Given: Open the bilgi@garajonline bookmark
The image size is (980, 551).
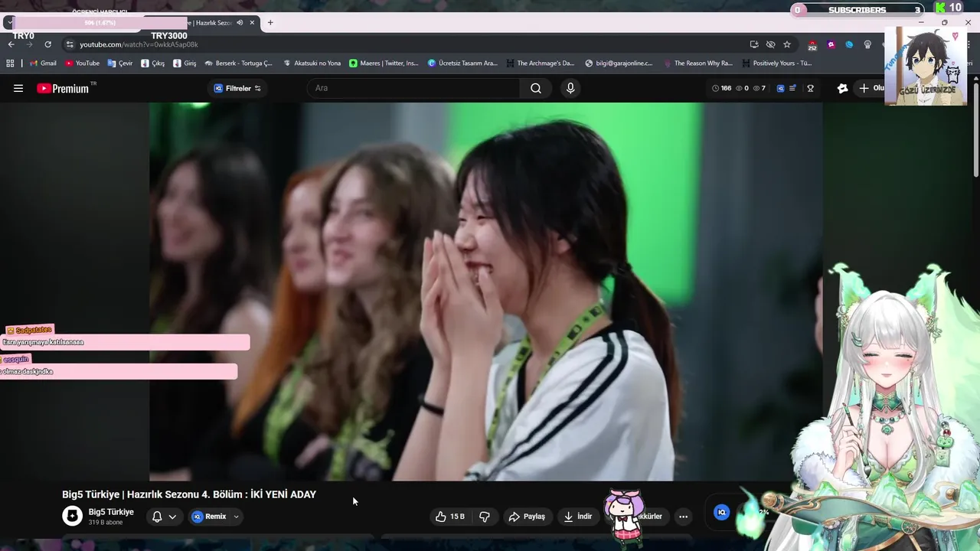Looking at the screenshot, I should (619, 64).
